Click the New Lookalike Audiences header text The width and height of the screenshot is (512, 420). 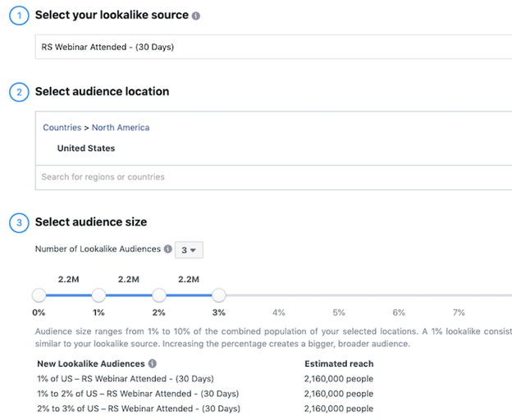[91, 363]
